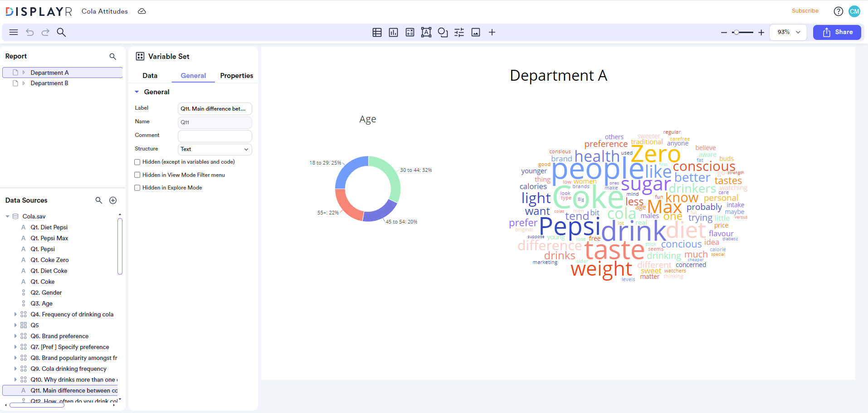Click the Share button
Viewport: 868px width, 413px height.
[837, 32]
